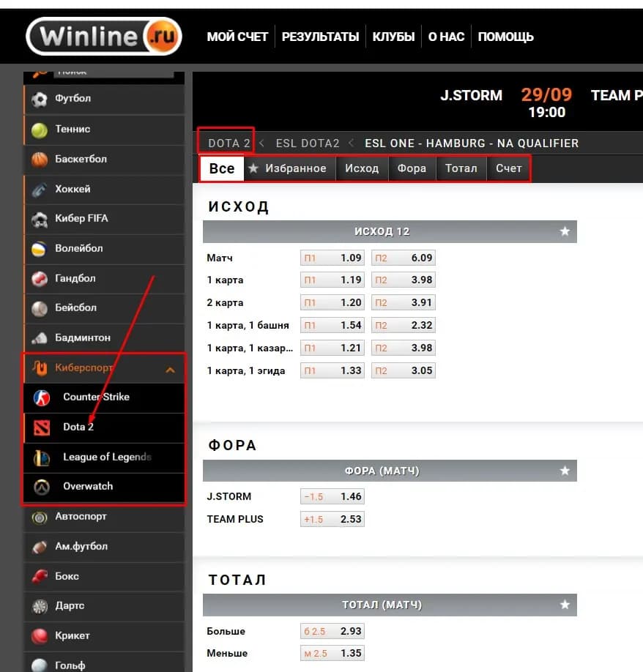Click the tennis ball icon
This screenshot has width=643, height=672.
(40, 130)
